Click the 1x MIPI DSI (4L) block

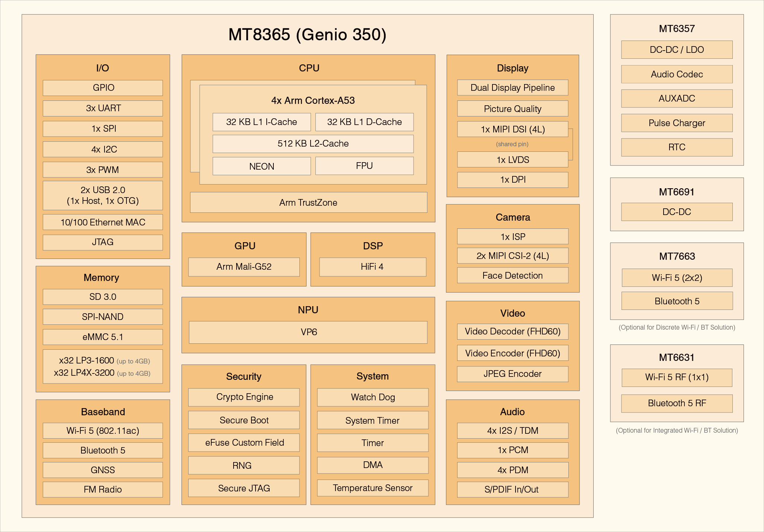pos(512,129)
